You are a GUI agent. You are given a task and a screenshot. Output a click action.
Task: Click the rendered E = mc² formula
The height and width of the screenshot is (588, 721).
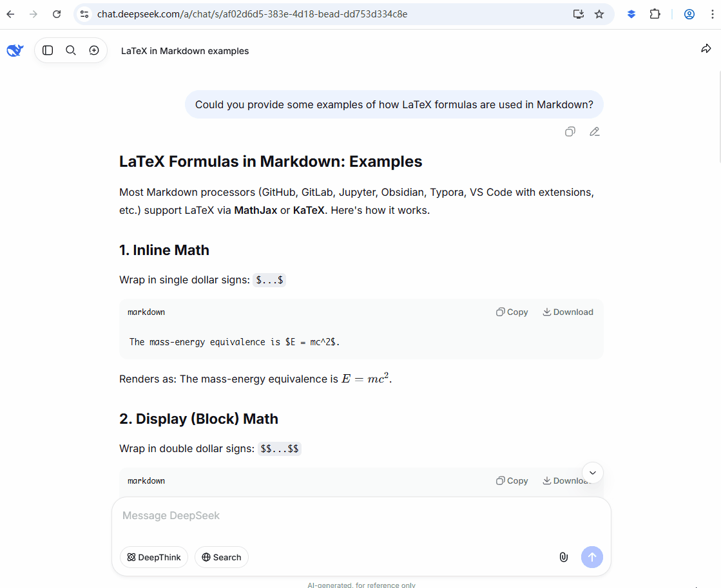tap(365, 378)
